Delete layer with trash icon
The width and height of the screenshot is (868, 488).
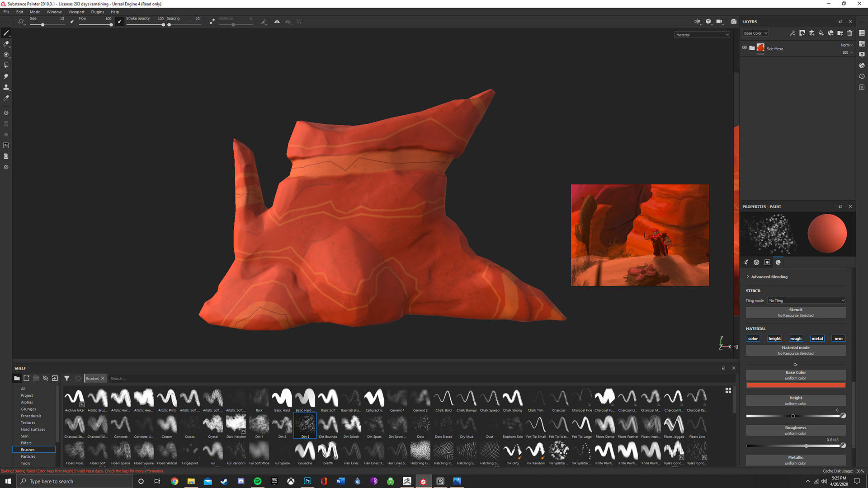tap(849, 33)
